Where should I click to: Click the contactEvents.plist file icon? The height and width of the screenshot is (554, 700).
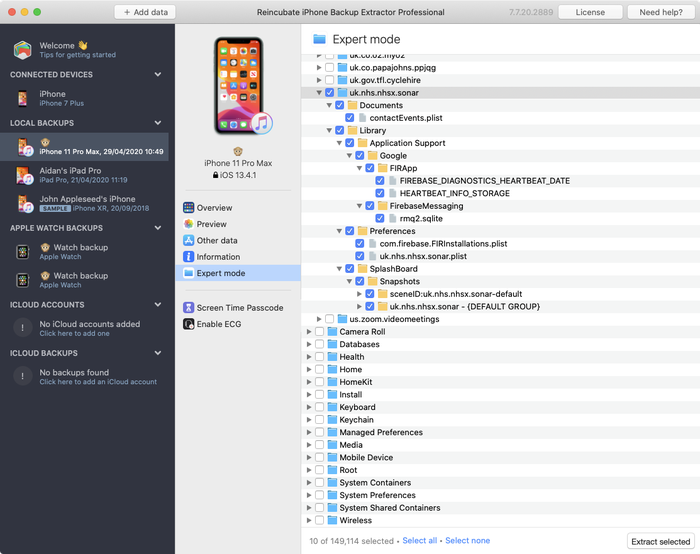coord(362,118)
